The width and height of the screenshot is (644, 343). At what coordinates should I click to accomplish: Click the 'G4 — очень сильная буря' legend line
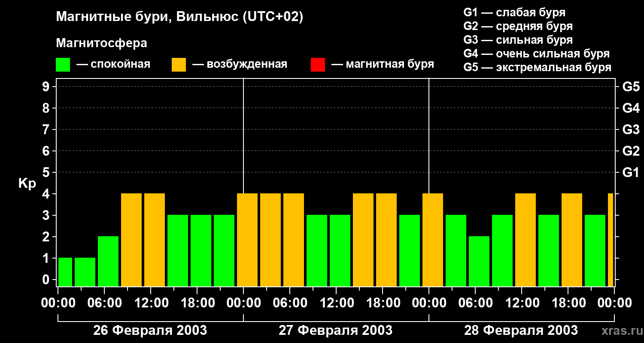click(537, 54)
